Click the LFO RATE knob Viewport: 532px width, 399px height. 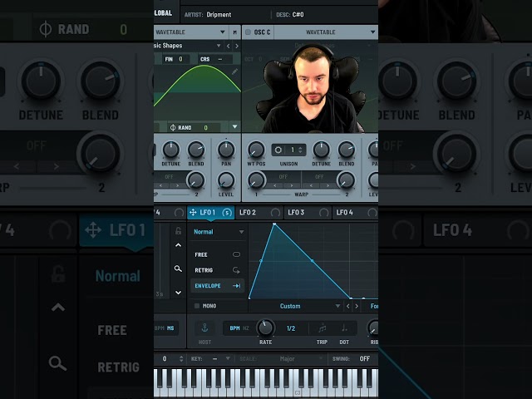coord(265,328)
